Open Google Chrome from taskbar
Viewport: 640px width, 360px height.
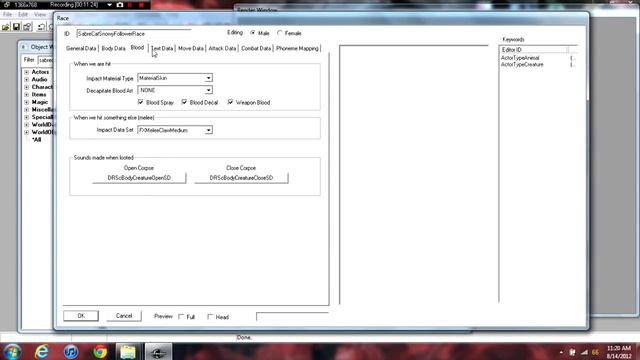(x=100, y=351)
